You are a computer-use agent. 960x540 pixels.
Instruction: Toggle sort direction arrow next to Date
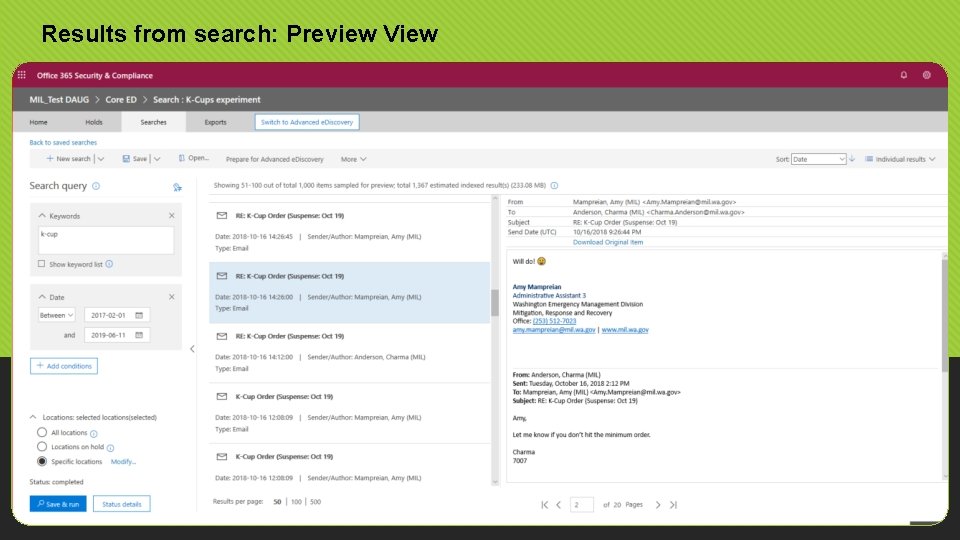(x=852, y=159)
